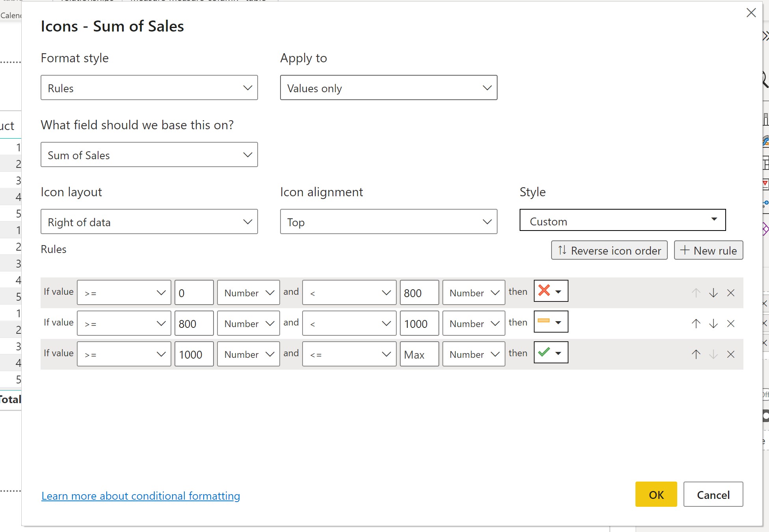The image size is (769, 532).
Task: Open Number type dropdown beside first rule's 0
Action: (249, 292)
